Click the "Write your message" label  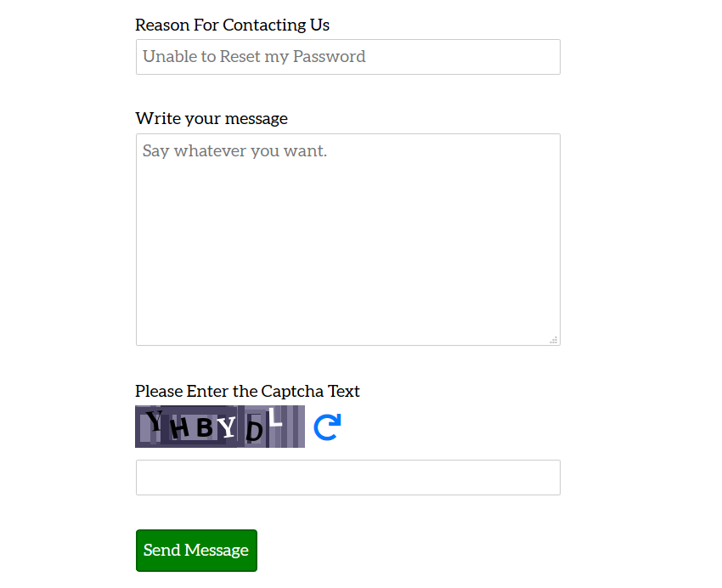coord(212,118)
